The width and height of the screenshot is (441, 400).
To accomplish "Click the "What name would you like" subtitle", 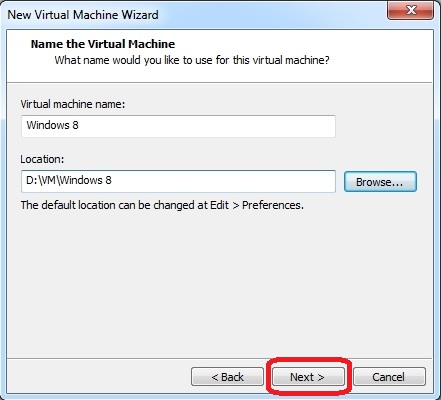I will click(x=192, y=60).
